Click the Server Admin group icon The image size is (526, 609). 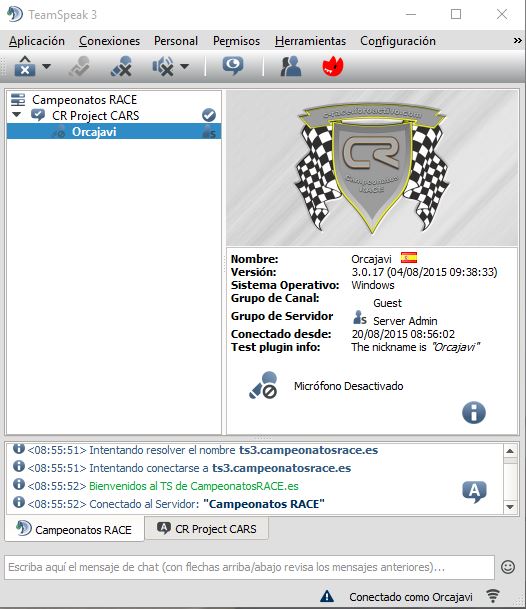tap(359, 318)
